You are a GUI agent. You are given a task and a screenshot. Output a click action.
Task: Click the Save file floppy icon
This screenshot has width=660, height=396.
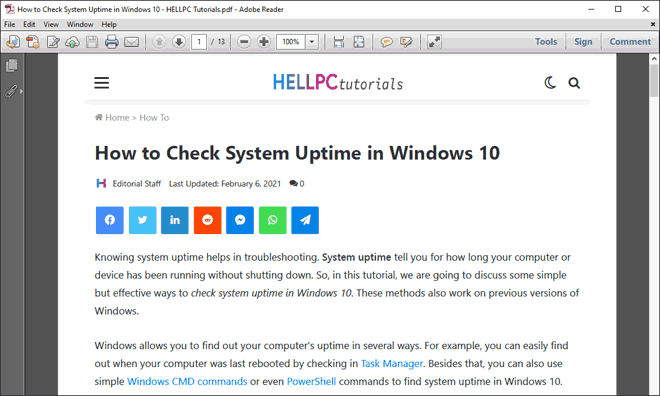[x=92, y=42]
